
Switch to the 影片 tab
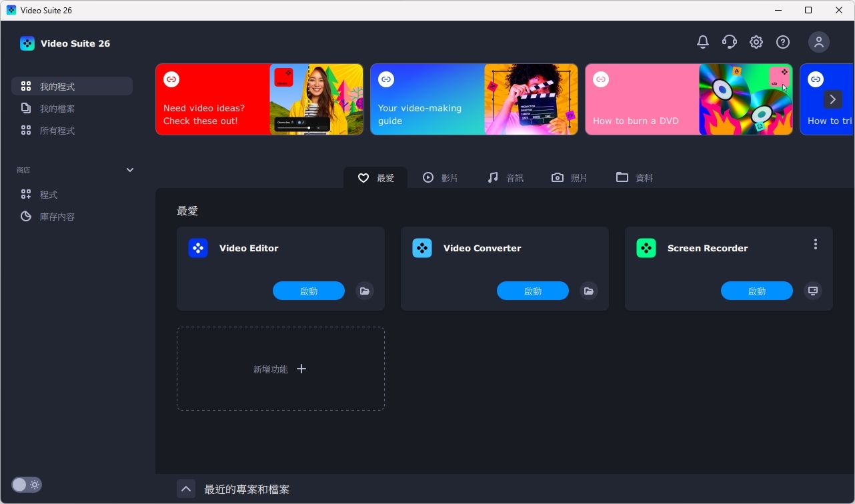point(440,178)
